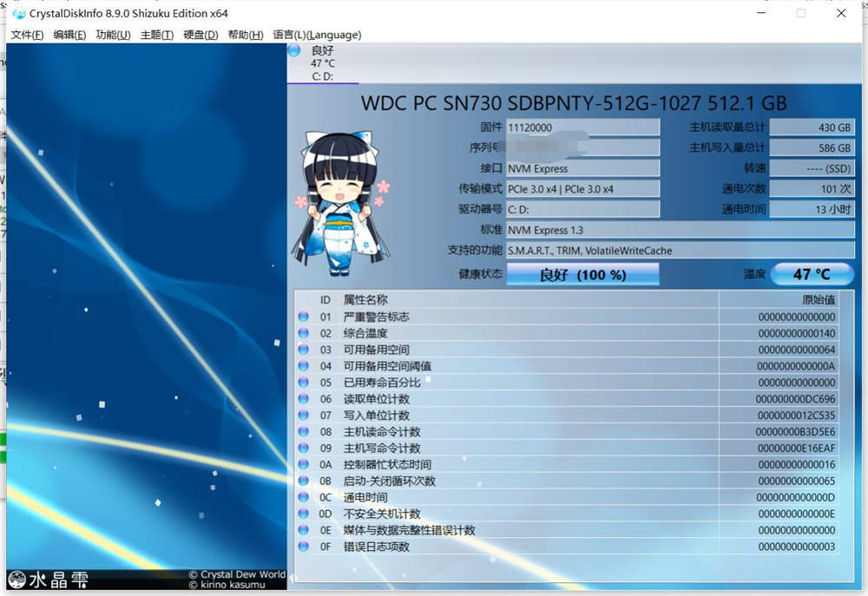868x596 pixels.
Task: Click the 通电次数 value 101 次
Action: coord(812,189)
